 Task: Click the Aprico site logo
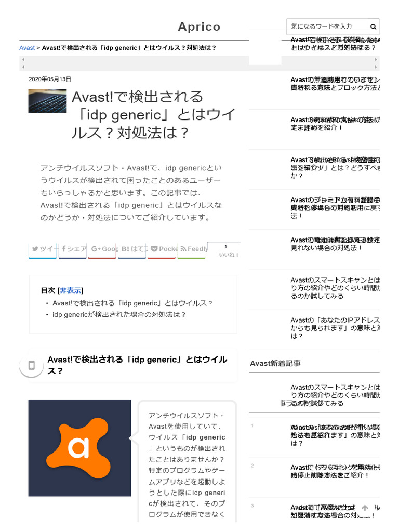pyautogui.click(x=199, y=26)
